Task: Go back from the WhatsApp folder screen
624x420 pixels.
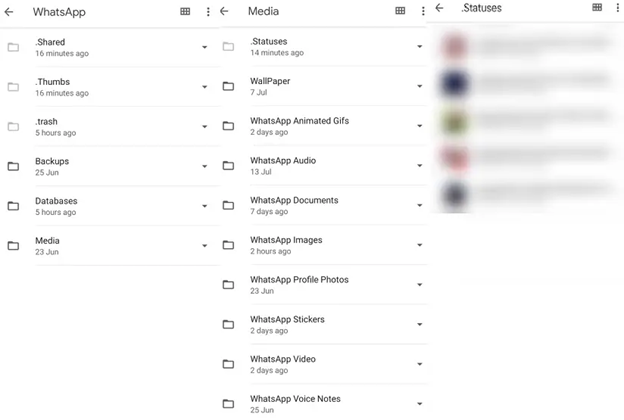Action: click(x=9, y=12)
